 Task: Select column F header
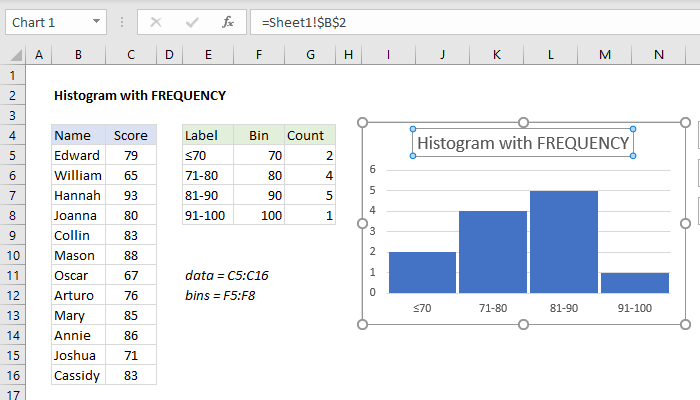tap(259, 55)
